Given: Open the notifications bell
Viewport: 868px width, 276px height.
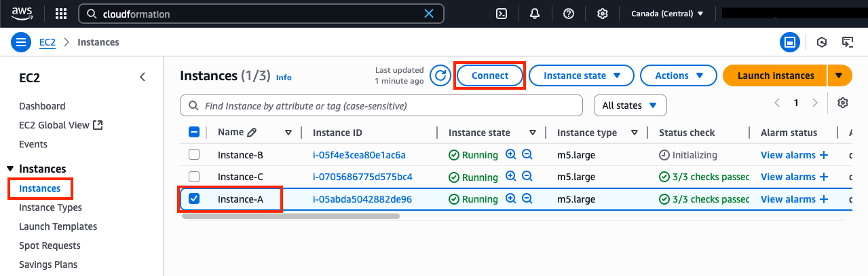Looking at the screenshot, I should [535, 14].
